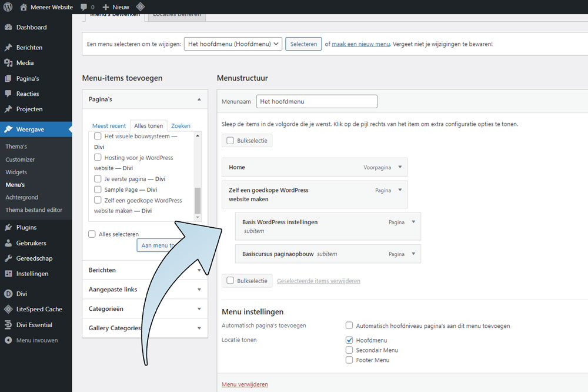Viewport: 588px width, 392px height.
Task: Switch to Meest recent tab
Action: pos(109,126)
